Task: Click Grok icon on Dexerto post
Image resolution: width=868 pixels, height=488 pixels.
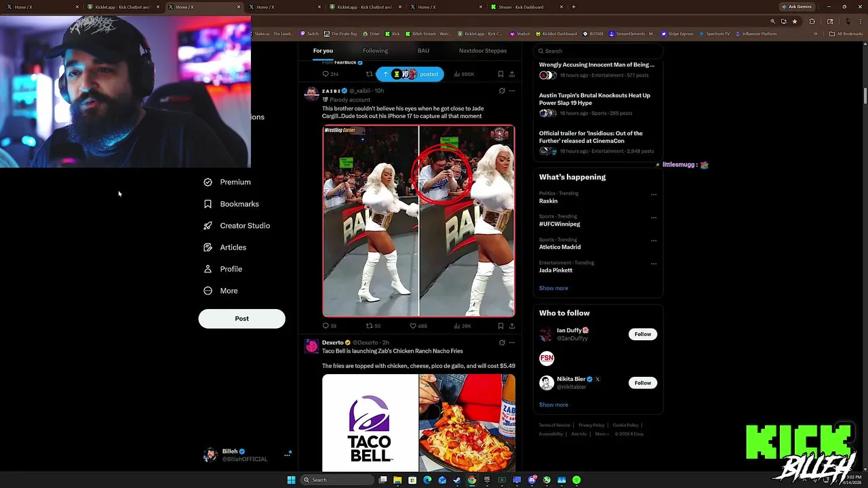Action: pos(502,342)
